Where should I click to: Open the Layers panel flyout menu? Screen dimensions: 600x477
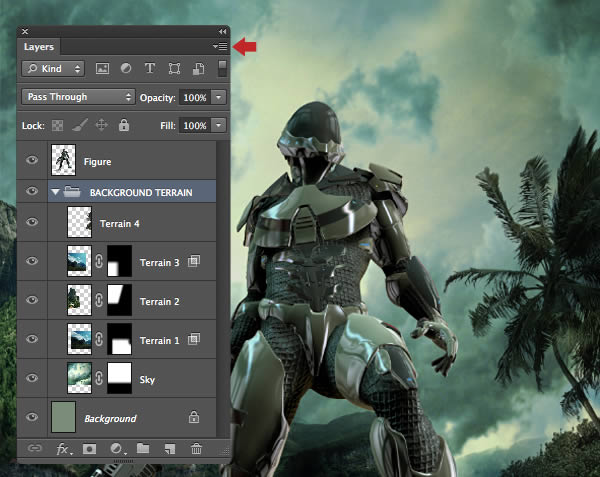pos(220,46)
